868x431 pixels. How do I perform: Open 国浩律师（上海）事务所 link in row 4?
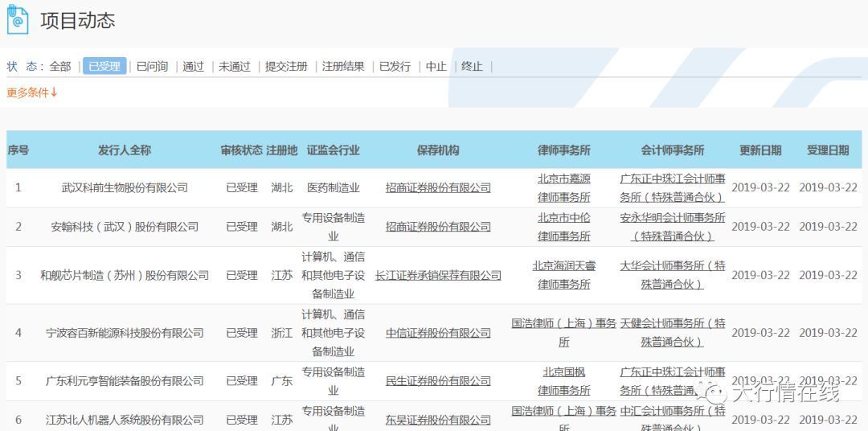[564, 333]
